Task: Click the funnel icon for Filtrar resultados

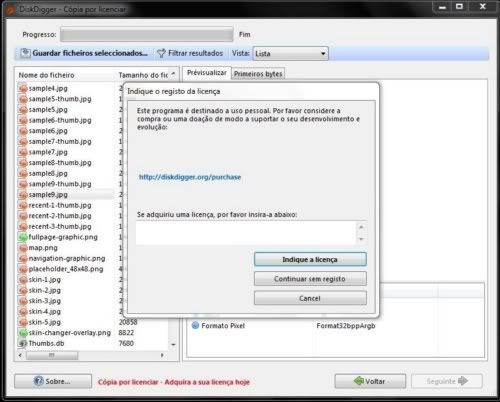Action: 161,53
